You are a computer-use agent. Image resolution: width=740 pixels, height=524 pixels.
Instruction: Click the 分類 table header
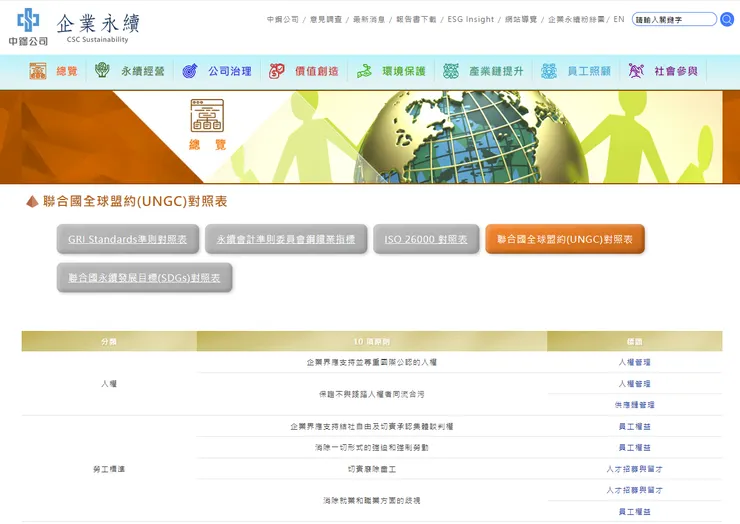[109, 341]
